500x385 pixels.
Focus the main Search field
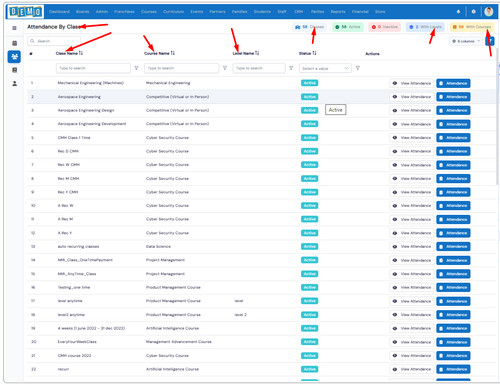point(54,41)
